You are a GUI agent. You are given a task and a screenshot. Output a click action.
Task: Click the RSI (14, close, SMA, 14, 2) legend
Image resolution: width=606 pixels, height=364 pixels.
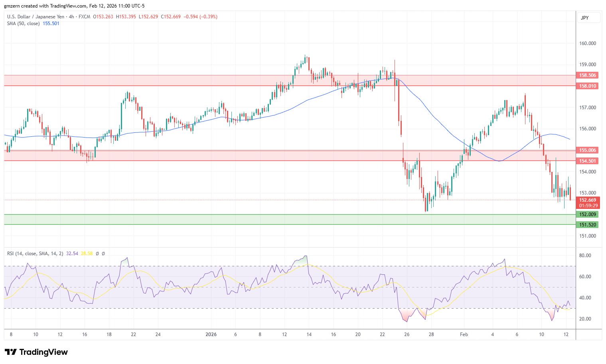pyautogui.click(x=35, y=254)
